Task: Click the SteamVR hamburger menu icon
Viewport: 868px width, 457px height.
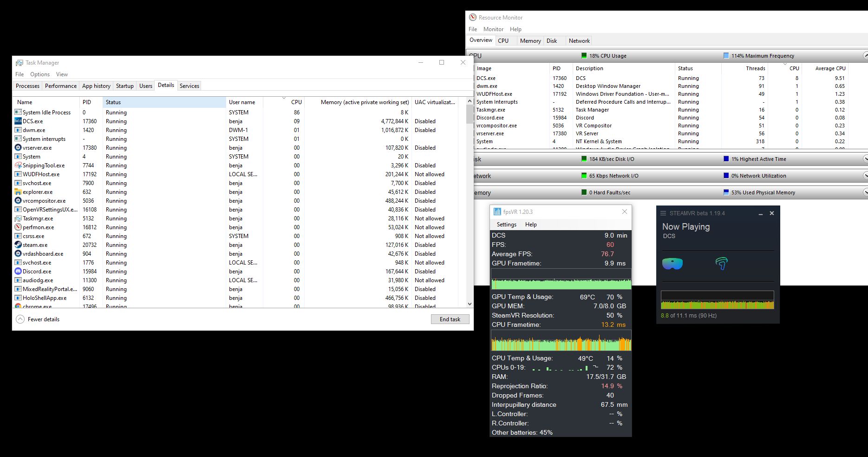Action: tap(664, 213)
